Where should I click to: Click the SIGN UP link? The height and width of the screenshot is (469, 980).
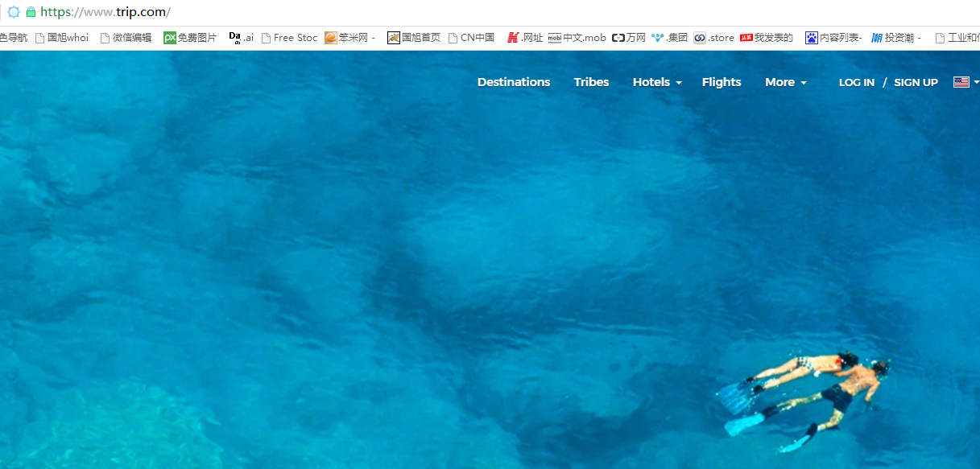[x=916, y=83]
